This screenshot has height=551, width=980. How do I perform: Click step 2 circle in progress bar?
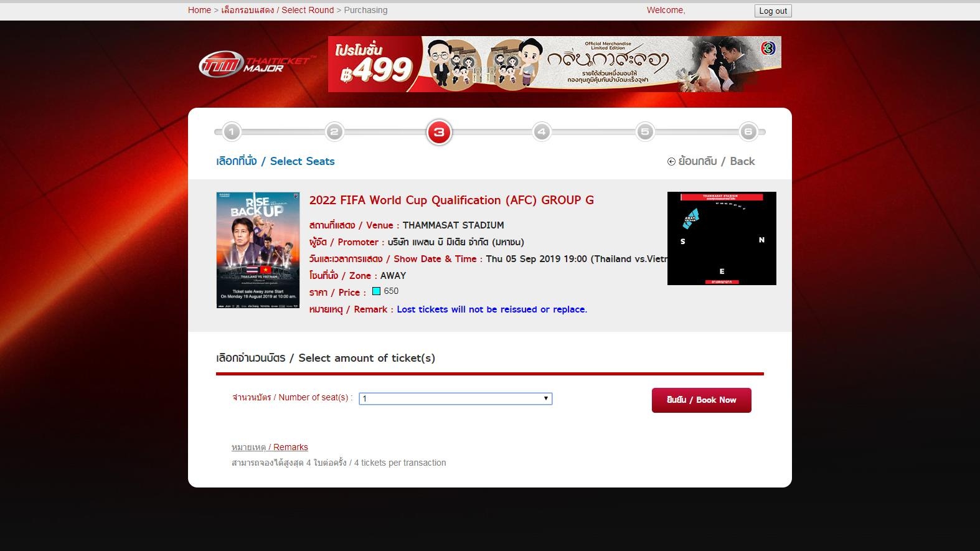(334, 132)
